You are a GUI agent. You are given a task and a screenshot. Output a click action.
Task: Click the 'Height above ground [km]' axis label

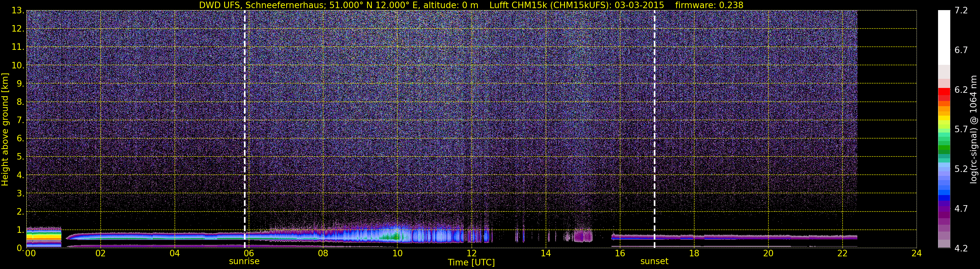click(5, 130)
